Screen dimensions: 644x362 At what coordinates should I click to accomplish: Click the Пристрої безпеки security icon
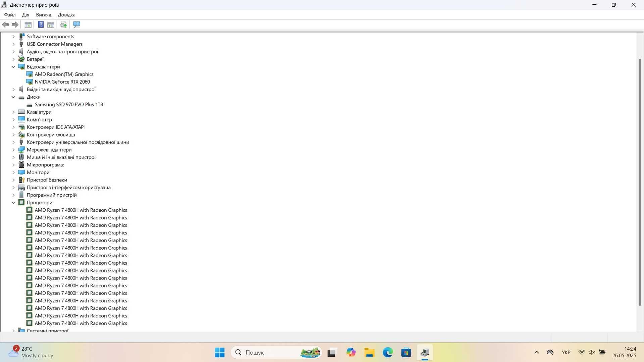[x=21, y=180]
